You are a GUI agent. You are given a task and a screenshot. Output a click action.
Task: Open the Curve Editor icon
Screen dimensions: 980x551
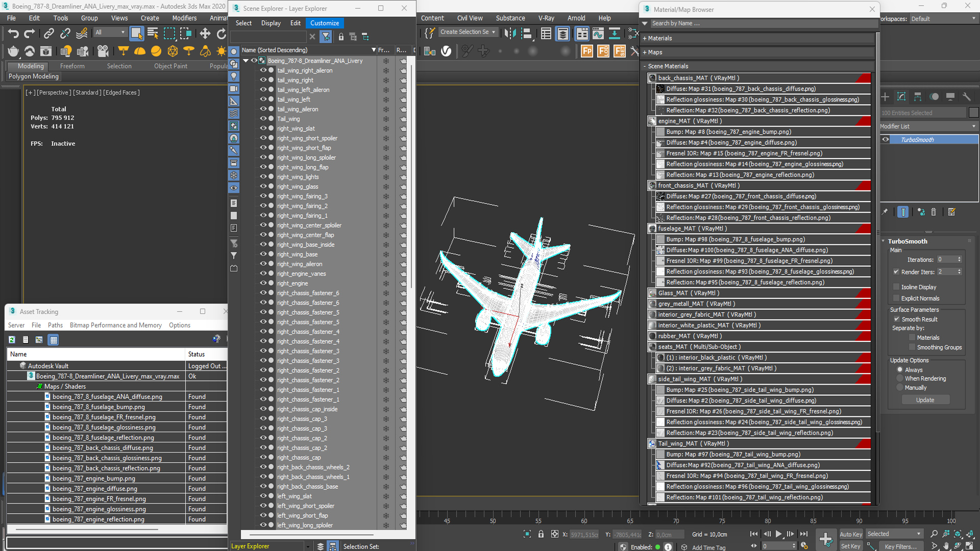tap(598, 34)
